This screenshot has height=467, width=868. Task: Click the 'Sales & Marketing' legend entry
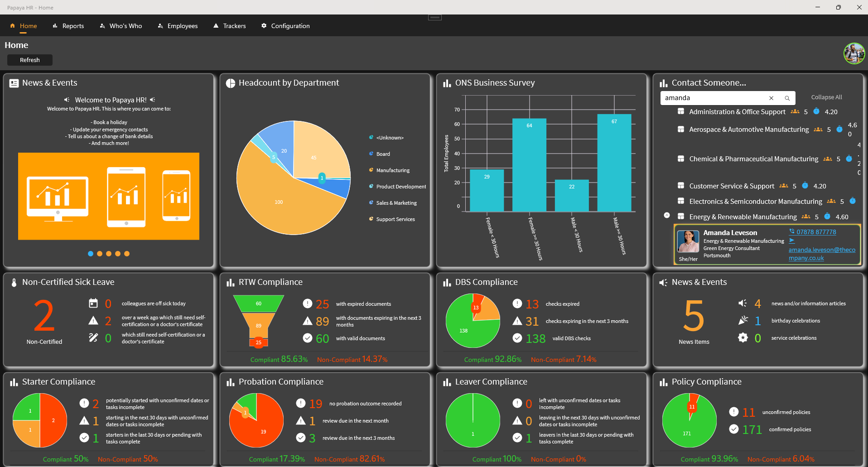396,202
